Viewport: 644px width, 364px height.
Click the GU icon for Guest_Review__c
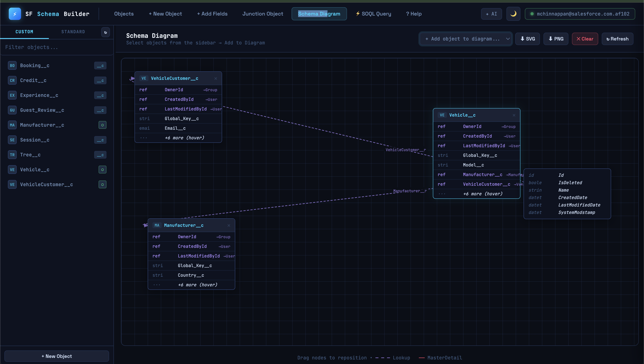12,110
